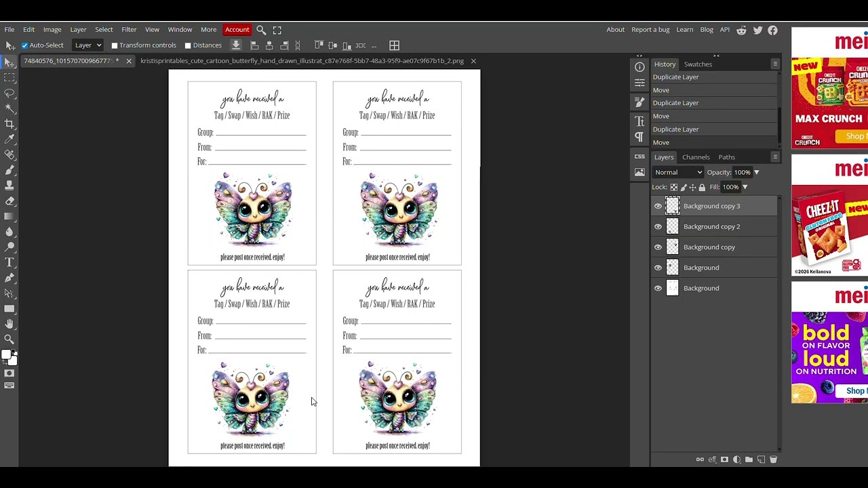
Task: Open the Opacity slider arrow
Action: pyautogui.click(x=757, y=172)
